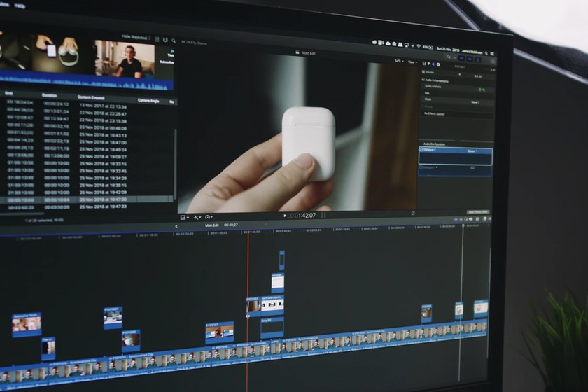Open the transform tools dropdown below viewer
This screenshot has height=392, width=588.
point(197,217)
